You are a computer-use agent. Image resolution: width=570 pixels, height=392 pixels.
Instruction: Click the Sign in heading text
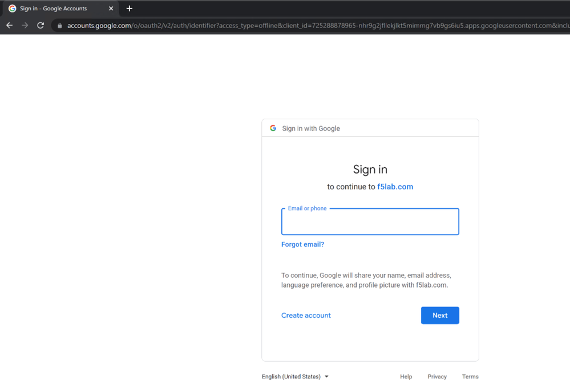[x=370, y=169]
